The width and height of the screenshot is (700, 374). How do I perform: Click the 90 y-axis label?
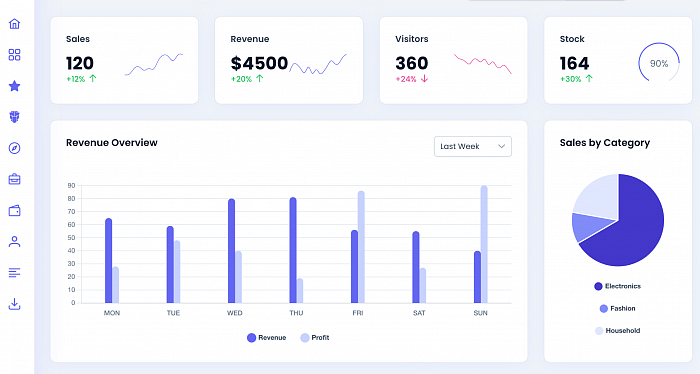[x=71, y=185]
